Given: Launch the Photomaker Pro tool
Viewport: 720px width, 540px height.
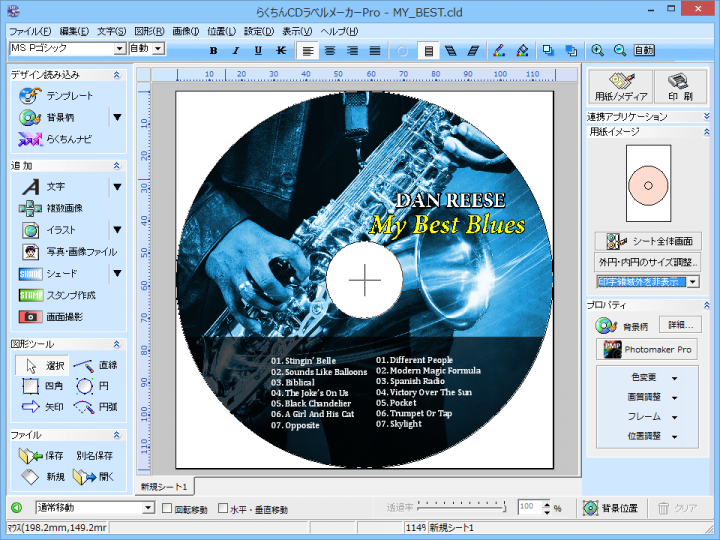Looking at the screenshot, I should point(646,350).
